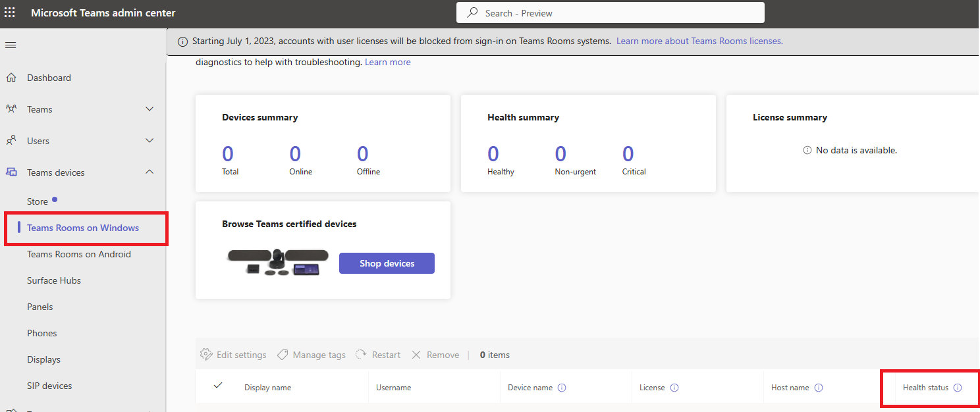Click the License summary heading
This screenshot has width=980, height=412.
[790, 117]
